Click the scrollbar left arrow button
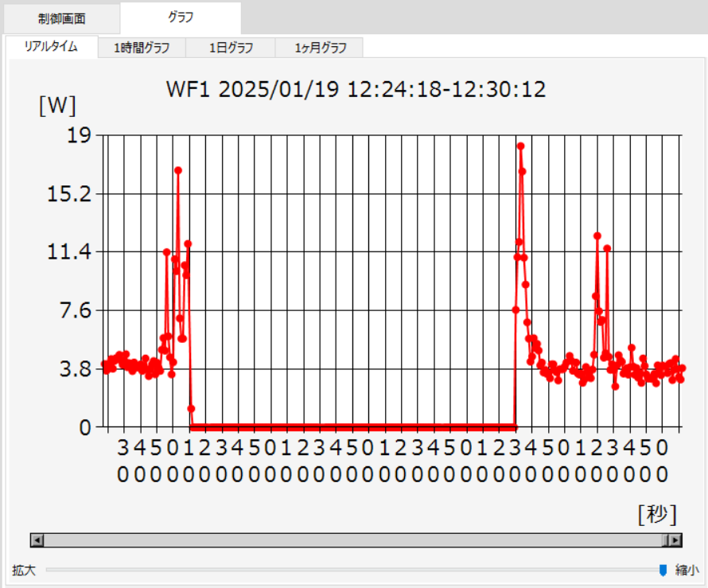708x588 pixels. click(37, 540)
